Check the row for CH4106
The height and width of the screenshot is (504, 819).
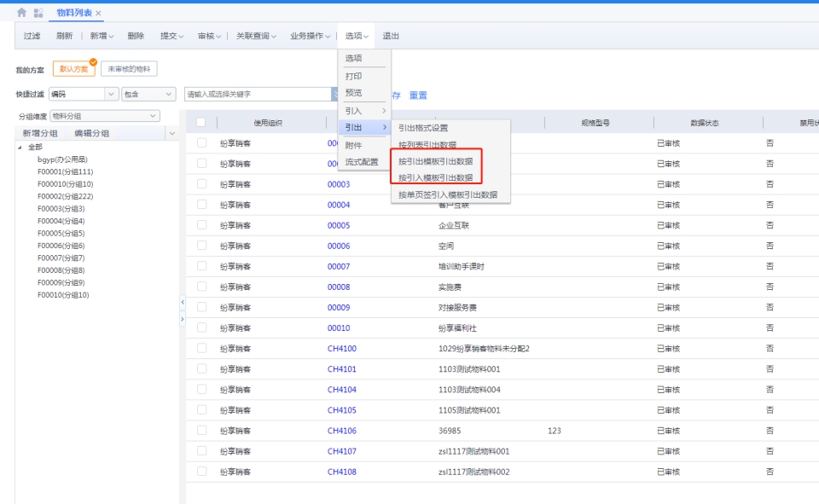[201, 431]
